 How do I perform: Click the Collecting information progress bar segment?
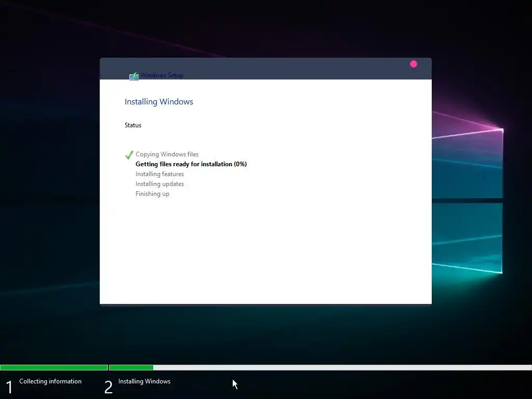(x=54, y=367)
